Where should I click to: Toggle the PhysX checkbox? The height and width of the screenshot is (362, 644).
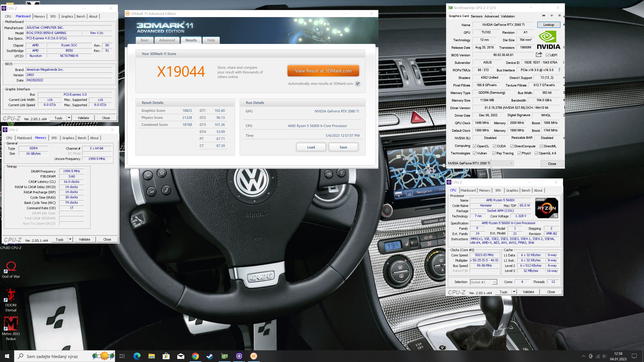point(520,153)
